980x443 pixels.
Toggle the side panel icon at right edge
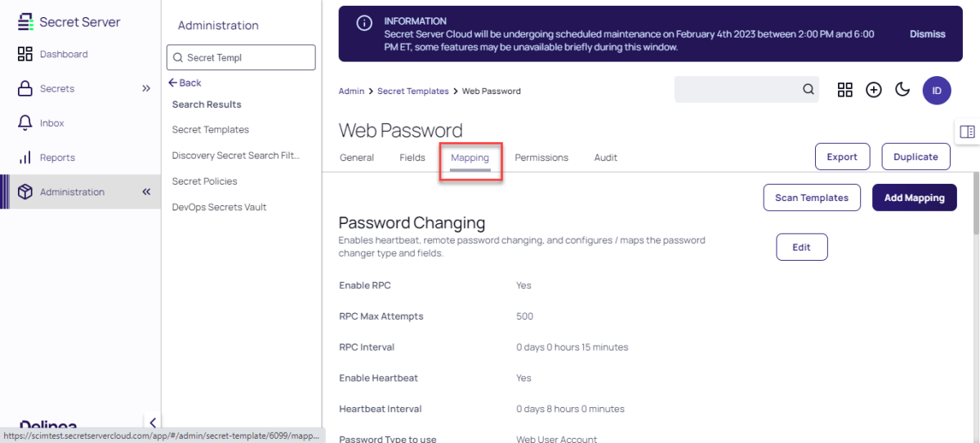click(967, 132)
